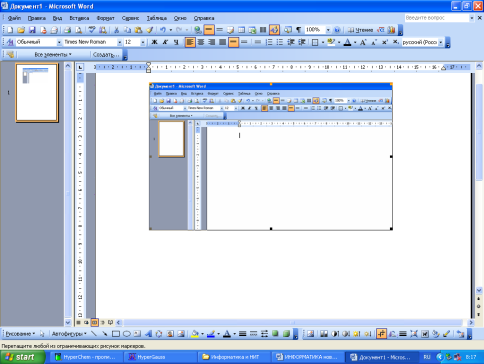Screen dimensions: 484x364
Task: Insert a table from the Standard toolbar
Action: [241, 30]
